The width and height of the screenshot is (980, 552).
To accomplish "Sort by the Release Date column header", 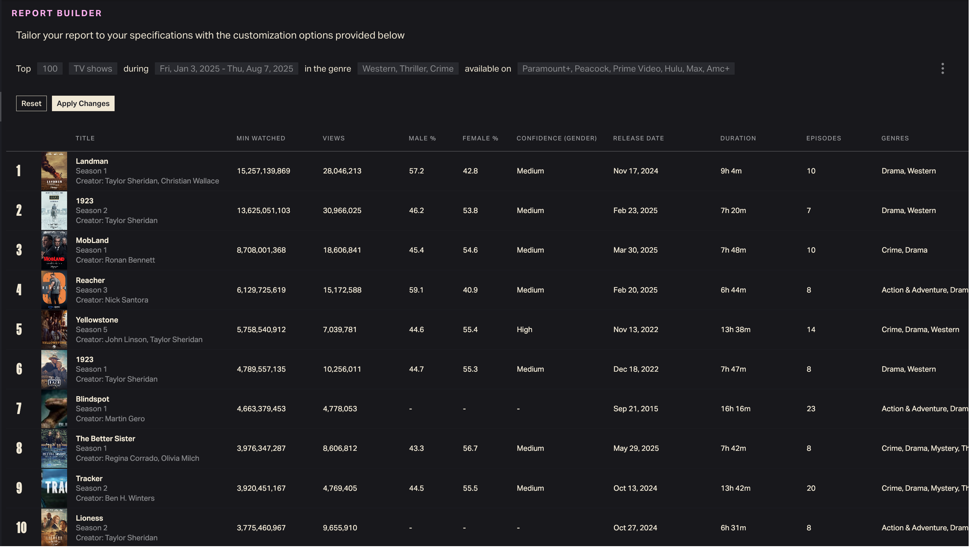I will click(638, 138).
